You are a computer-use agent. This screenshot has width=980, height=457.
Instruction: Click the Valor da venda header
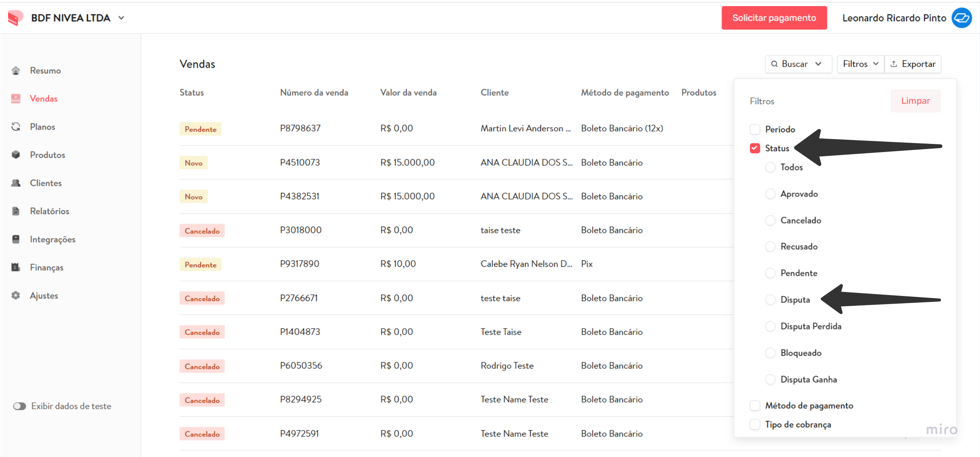pyautogui.click(x=408, y=93)
